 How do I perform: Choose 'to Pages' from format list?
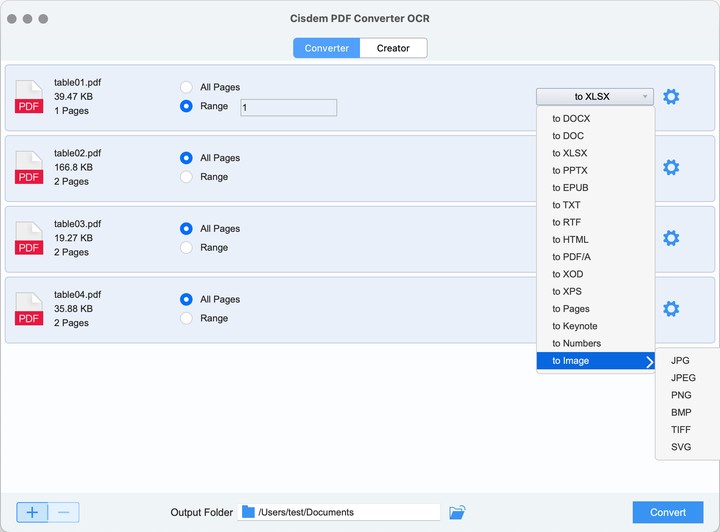click(x=596, y=308)
